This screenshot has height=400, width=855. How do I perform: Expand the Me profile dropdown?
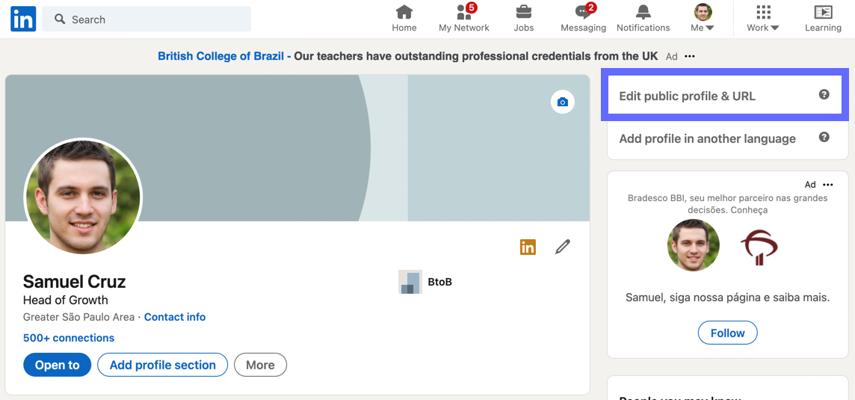703,18
